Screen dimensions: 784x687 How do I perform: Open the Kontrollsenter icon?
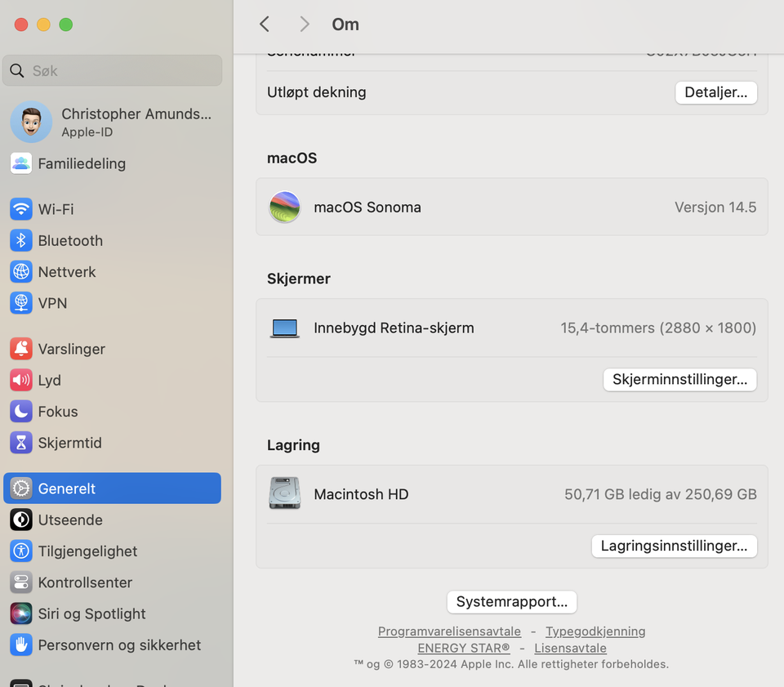[21, 582]
